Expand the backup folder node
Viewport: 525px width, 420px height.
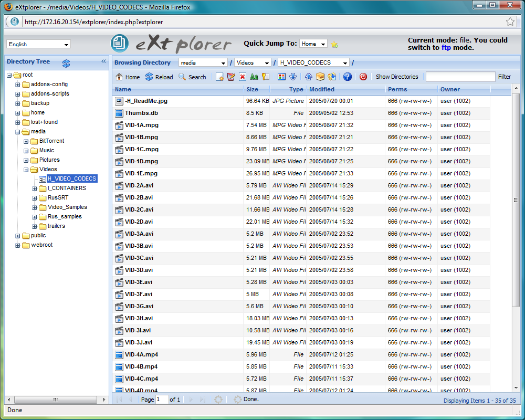pos(18,104)
